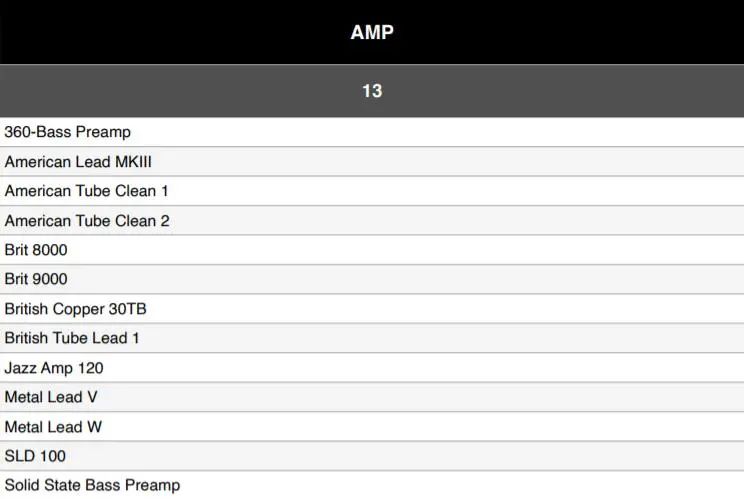Viewport: 744px width, 499px height.
Task: Select American Tube Clean 1
Action: point(372,191)
